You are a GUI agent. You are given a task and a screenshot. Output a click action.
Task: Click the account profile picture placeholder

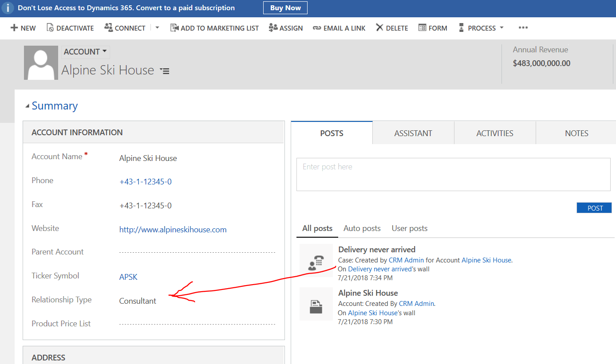pos(41,63)
